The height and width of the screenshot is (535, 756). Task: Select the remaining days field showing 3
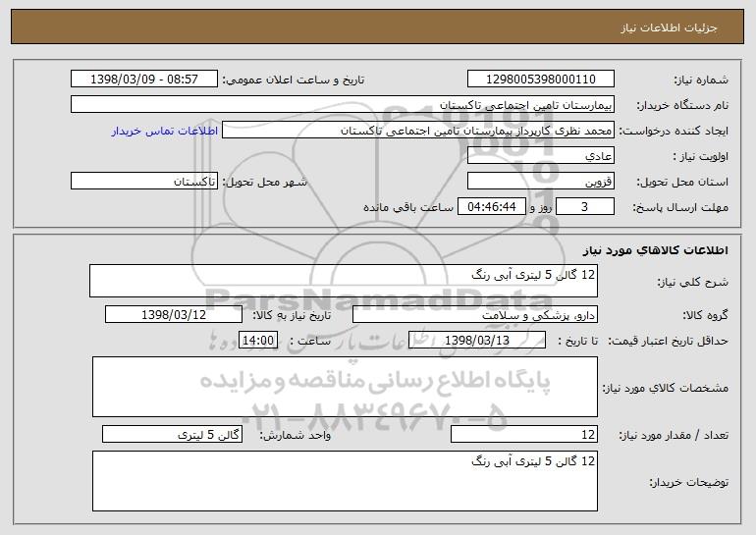click(x=585, y=207)
